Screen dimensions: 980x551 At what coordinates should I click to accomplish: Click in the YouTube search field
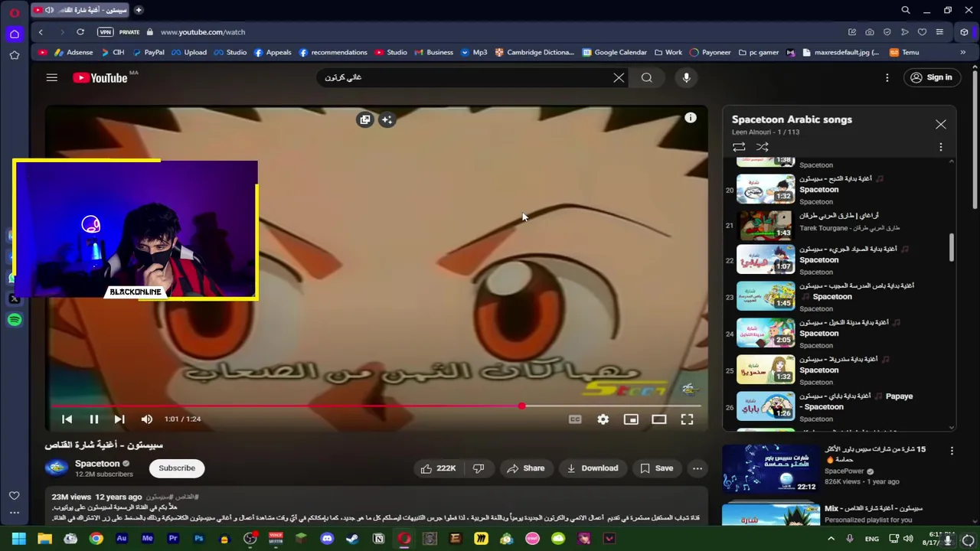(x=467, y=77)
